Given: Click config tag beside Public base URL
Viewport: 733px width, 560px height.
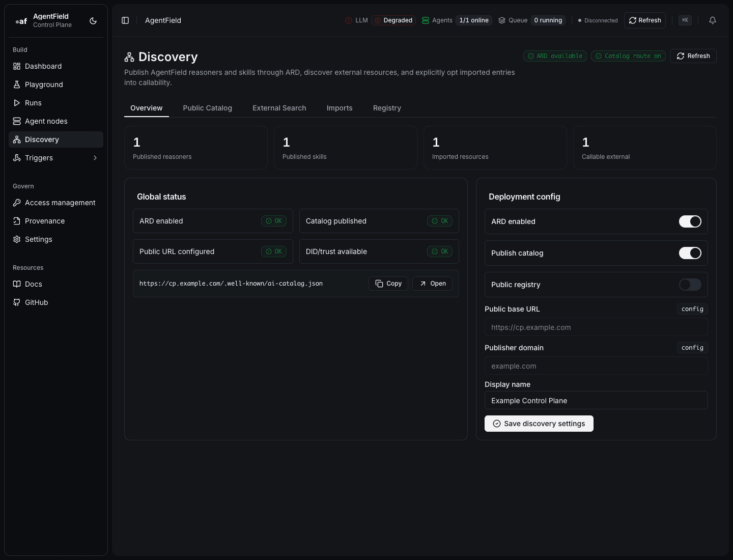Looking at the screenshot, I should click(x=692, y=309).
